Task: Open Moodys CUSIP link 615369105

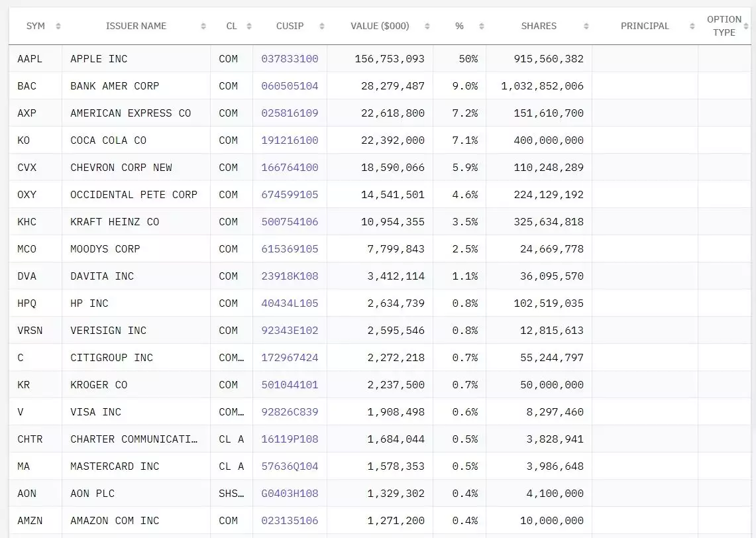Action: [290, 248]
